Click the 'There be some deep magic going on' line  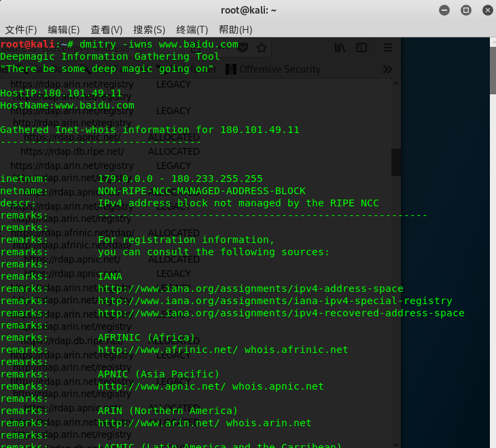[x=107, y=69]
